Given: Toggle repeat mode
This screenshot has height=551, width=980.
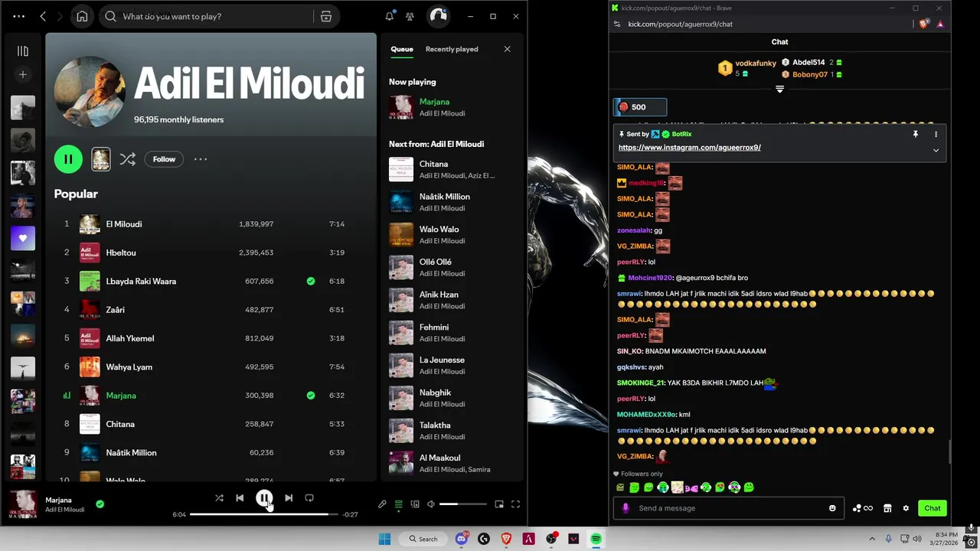Looking at the screenshot, I should (309, 498).
